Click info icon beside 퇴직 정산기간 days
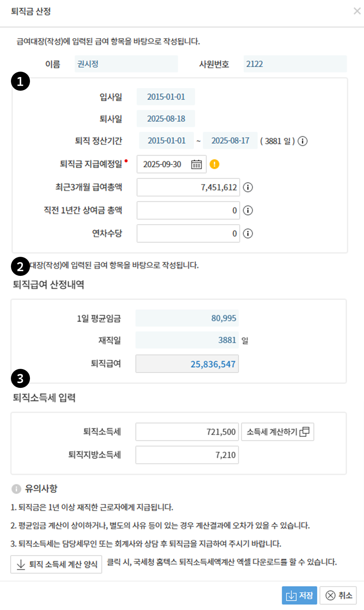Image resolution: width=364 pixels, height=610 pixels. point(303,141)
